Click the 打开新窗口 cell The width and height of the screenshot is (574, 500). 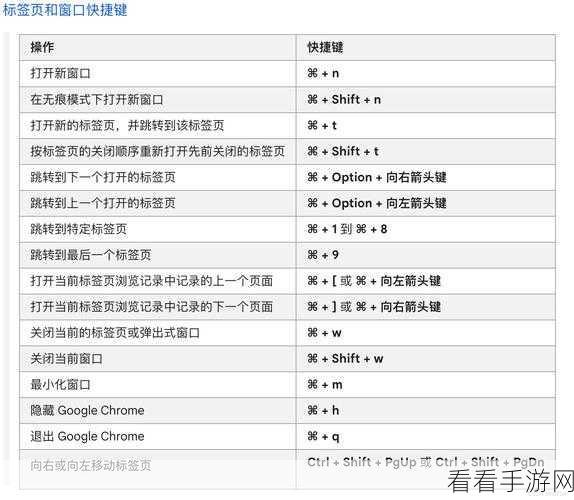[x=158, y=74]
